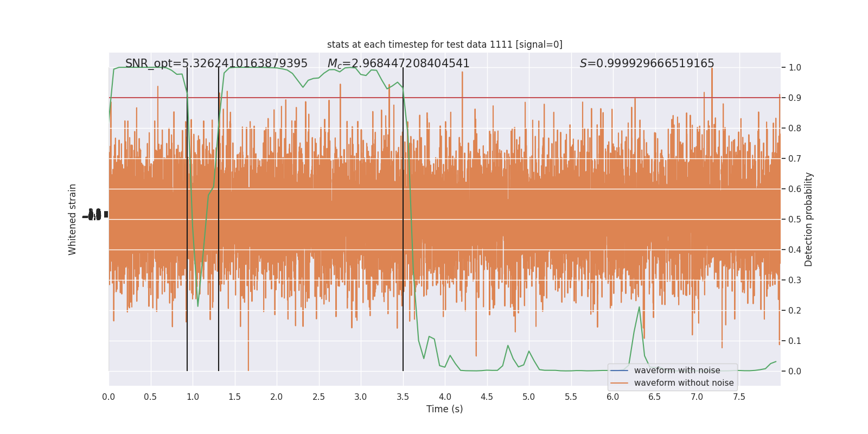868x434 pixels.
Task: Click the black vertical marker near 0.93 seconds
Action: click(187, 219)
